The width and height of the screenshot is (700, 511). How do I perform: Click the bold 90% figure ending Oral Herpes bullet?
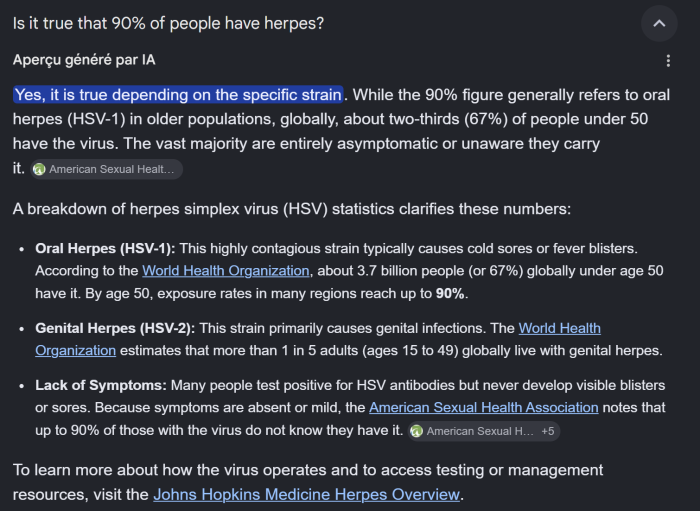[x=450, y=294]
